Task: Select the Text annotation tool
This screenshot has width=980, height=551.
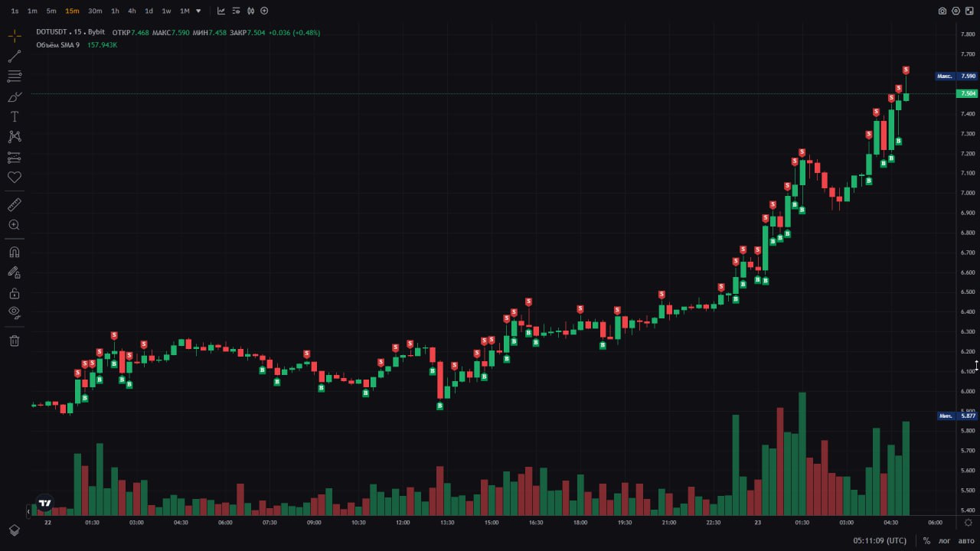Action: 15,116
